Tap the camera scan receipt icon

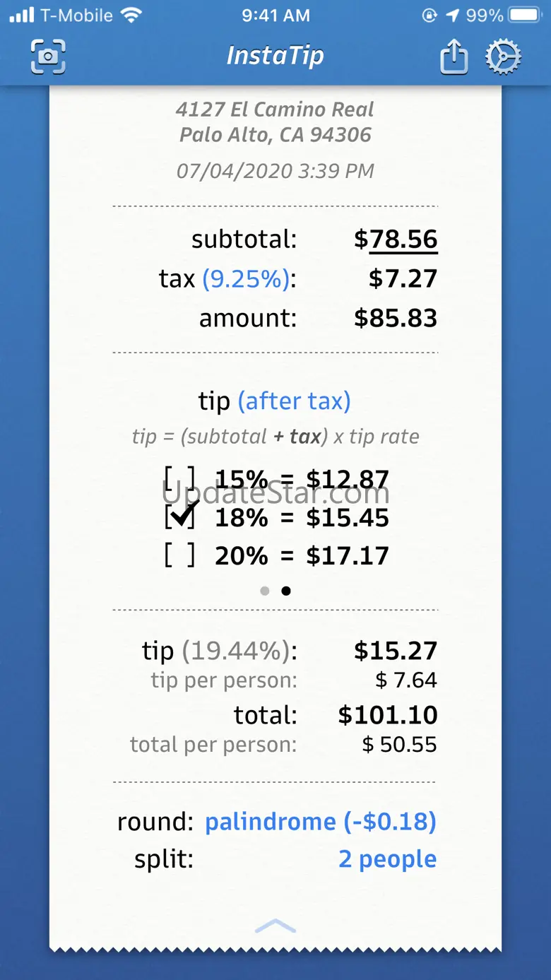click(48, 57)
